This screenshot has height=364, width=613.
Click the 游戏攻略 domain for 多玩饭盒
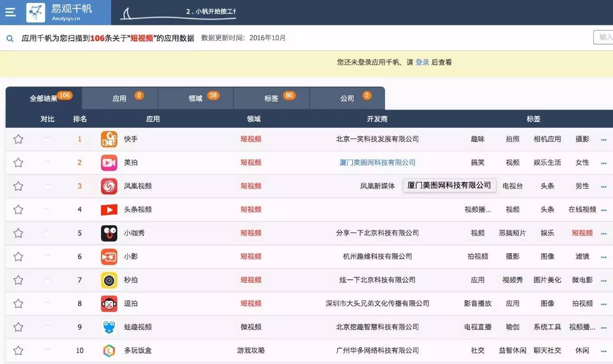click(251, 351)
